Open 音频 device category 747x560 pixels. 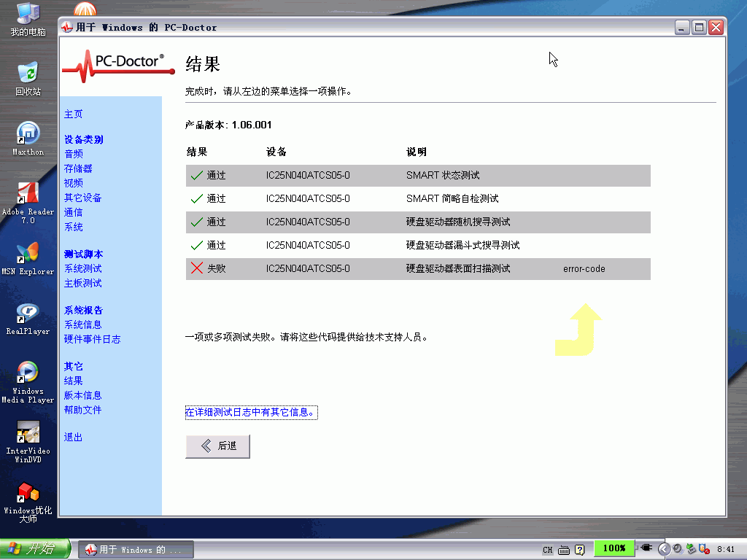point(74,154)
